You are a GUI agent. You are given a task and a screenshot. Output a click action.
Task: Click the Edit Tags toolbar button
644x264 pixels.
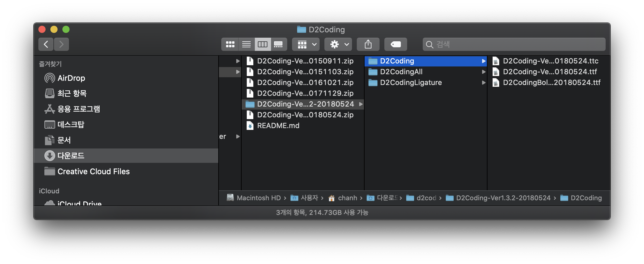click(396, 44)
